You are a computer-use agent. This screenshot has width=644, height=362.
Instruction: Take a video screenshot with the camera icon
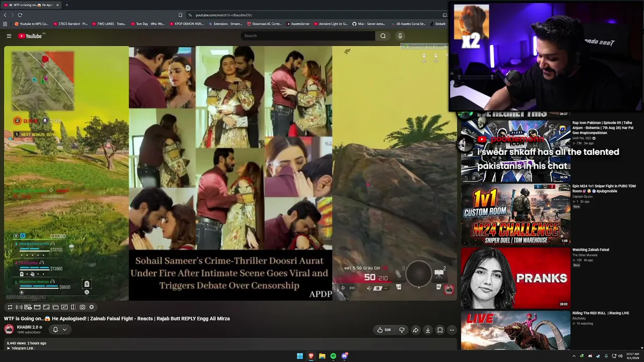(83, 307)
